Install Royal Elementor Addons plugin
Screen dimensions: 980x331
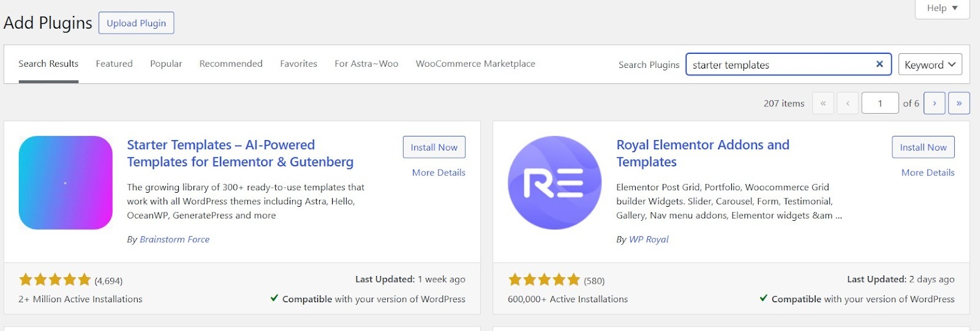923,147
